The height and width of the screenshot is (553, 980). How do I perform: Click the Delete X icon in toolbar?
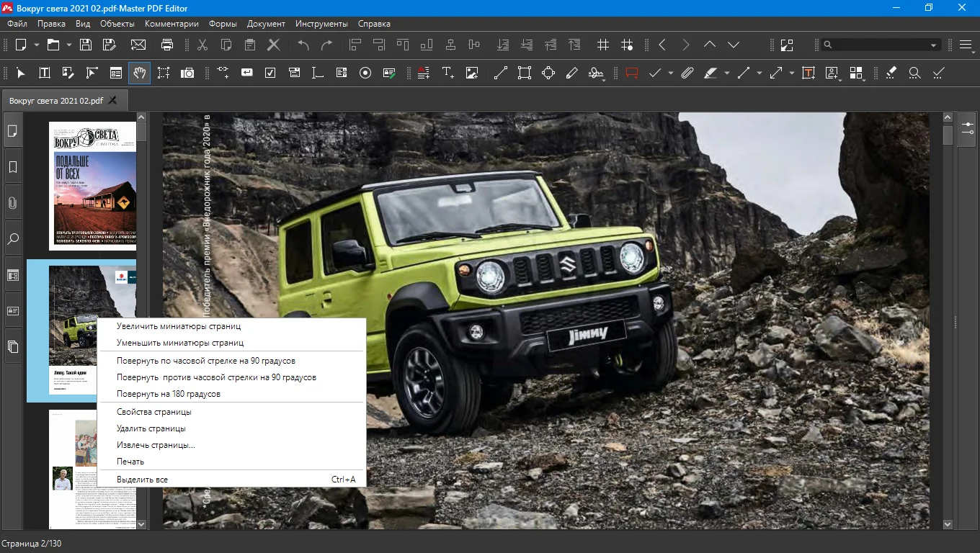[274, 45]
